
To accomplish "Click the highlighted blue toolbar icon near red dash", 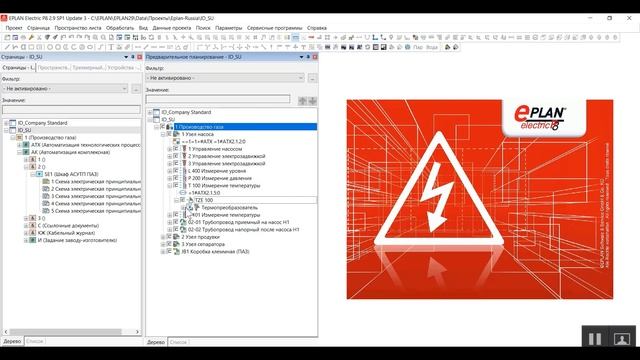I will (x=296, y=37).
